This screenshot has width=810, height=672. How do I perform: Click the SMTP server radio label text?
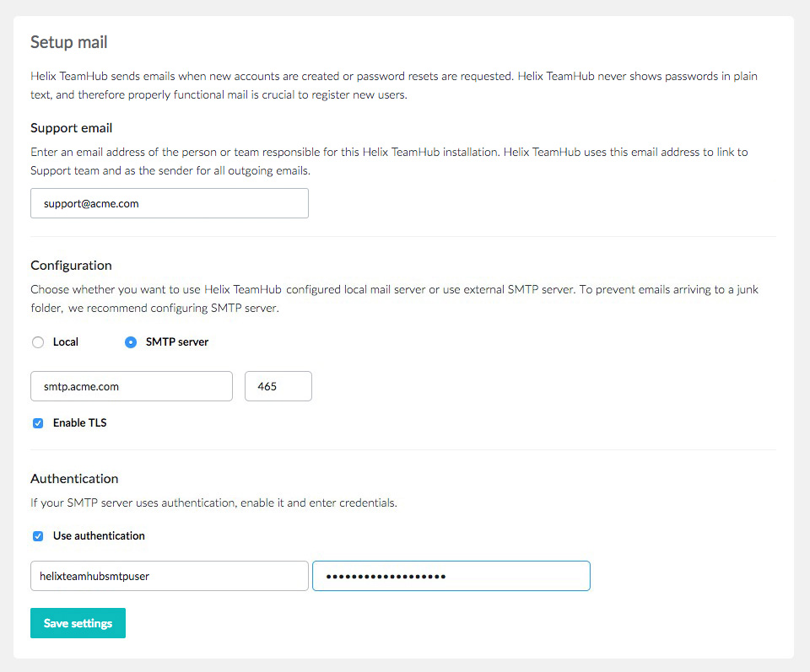(x=175, y=341)
